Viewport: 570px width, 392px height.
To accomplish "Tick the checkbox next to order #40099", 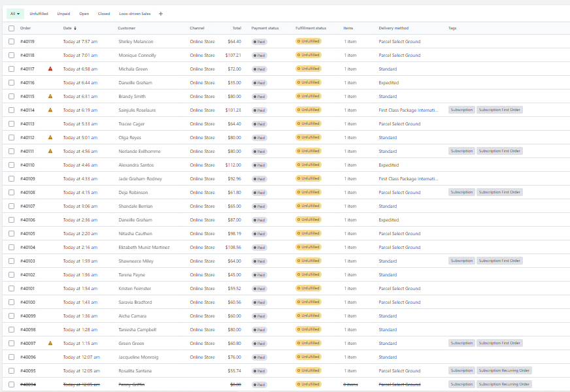I will tap(12, 316).
